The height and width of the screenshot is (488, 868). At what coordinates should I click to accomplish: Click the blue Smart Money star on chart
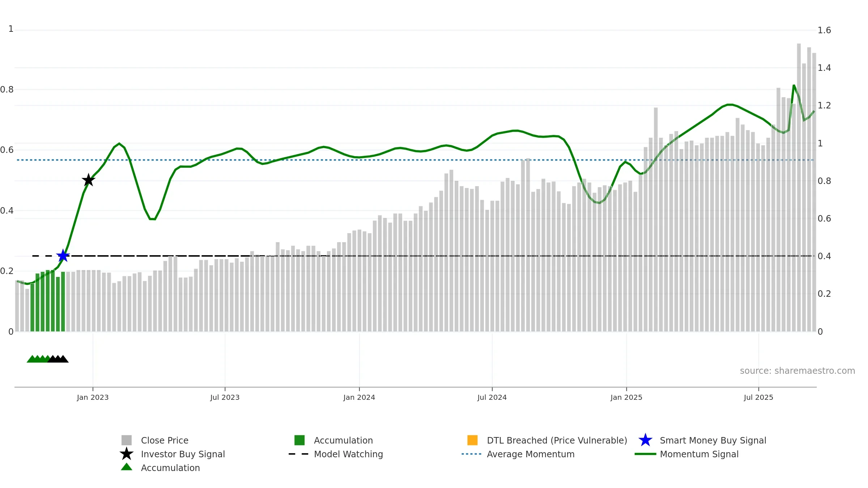tap(63, 256)
